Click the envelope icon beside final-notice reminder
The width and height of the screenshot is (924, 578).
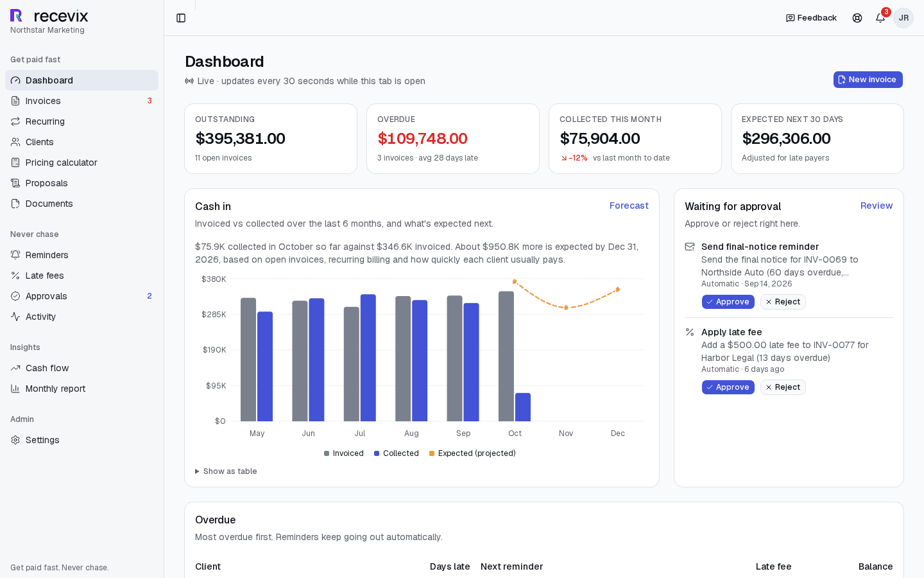pyautogui.click(x=690, y=247)
